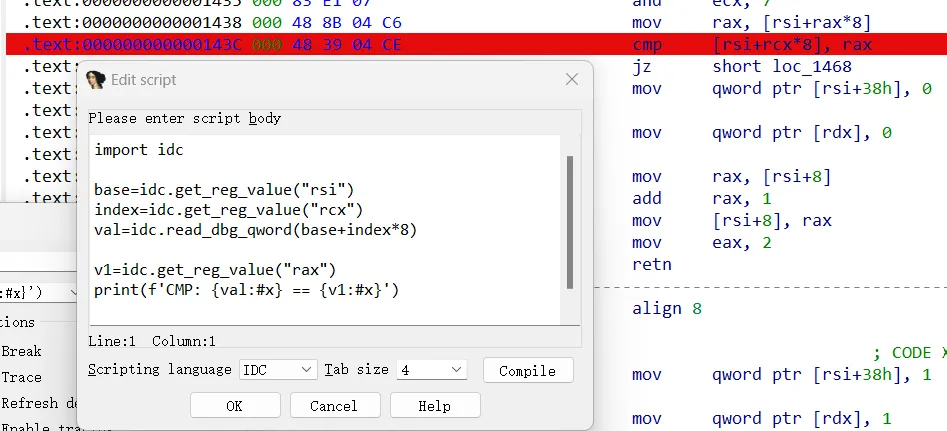
Task: Click the Edit script dialog icon
Action: click(x=96, y=81)
